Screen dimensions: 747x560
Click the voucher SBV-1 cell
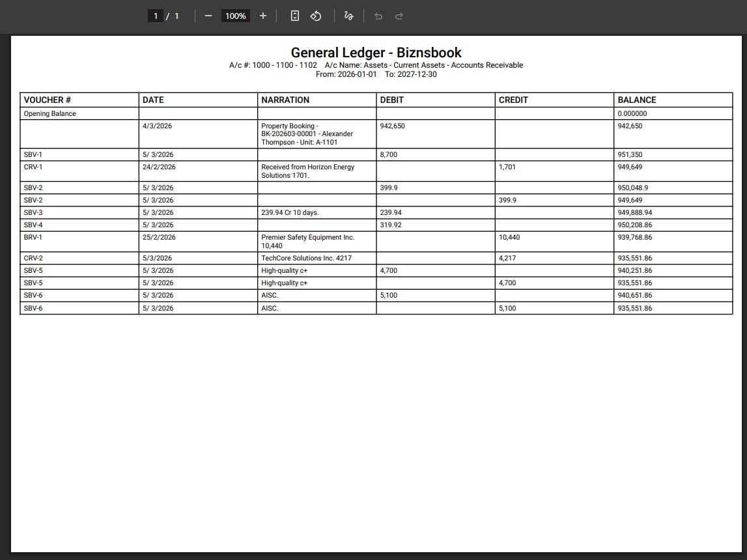[33, 154]
